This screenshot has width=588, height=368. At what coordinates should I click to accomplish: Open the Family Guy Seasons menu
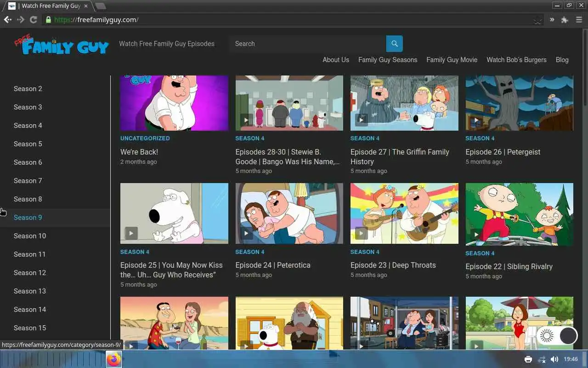(x=388, y=60)
